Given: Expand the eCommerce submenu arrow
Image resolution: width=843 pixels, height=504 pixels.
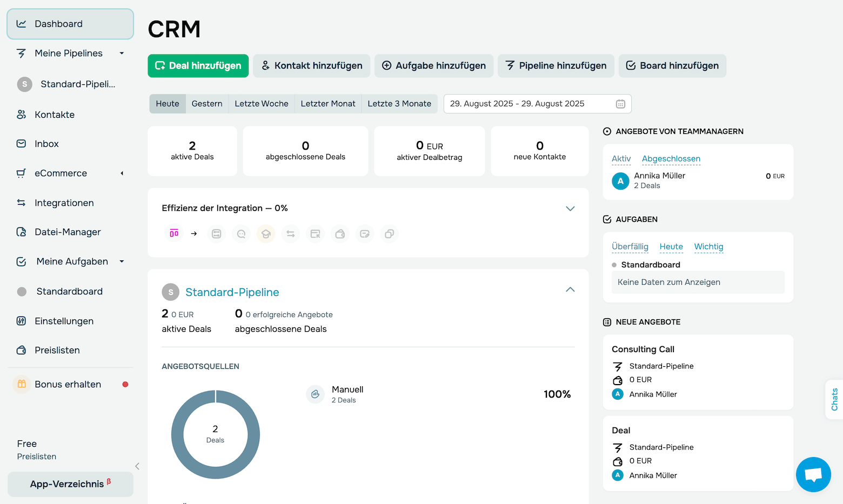Looking at the screenshot, I should [122, 173].
